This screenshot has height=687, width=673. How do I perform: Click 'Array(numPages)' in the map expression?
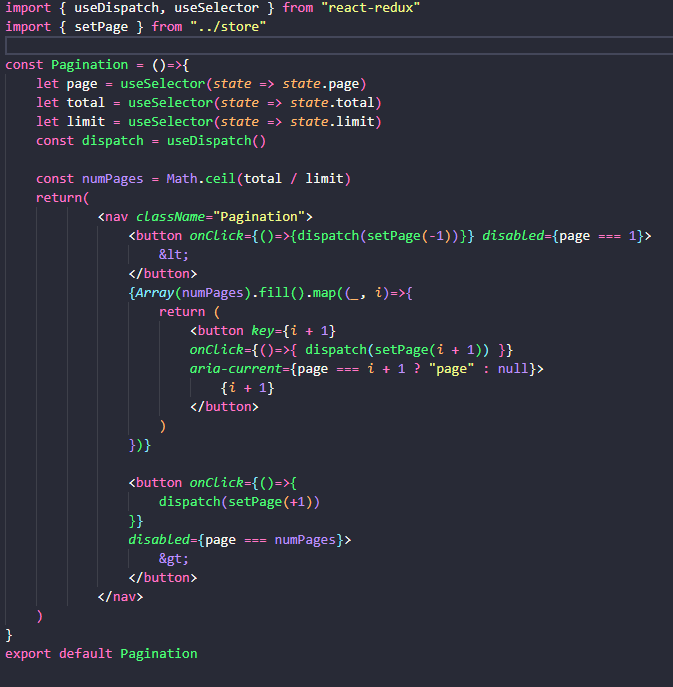tap(193, 293)
